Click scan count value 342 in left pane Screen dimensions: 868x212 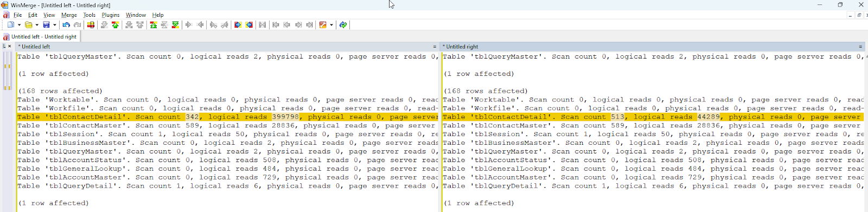click(x=193, y=117)
